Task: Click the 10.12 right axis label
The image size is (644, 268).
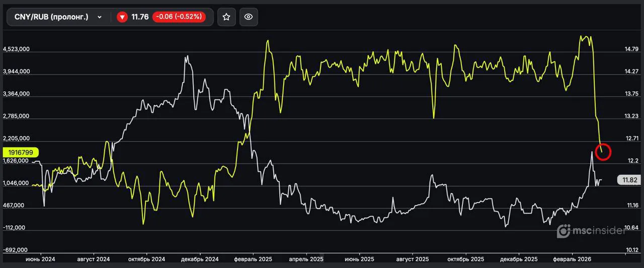Action: click(631, 250)
